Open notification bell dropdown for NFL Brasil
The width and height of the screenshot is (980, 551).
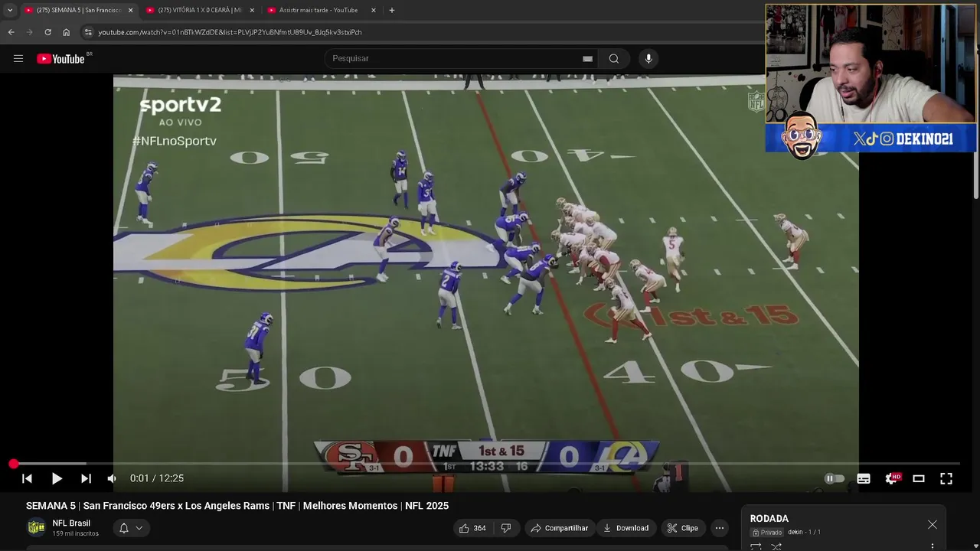coord(131,528)
